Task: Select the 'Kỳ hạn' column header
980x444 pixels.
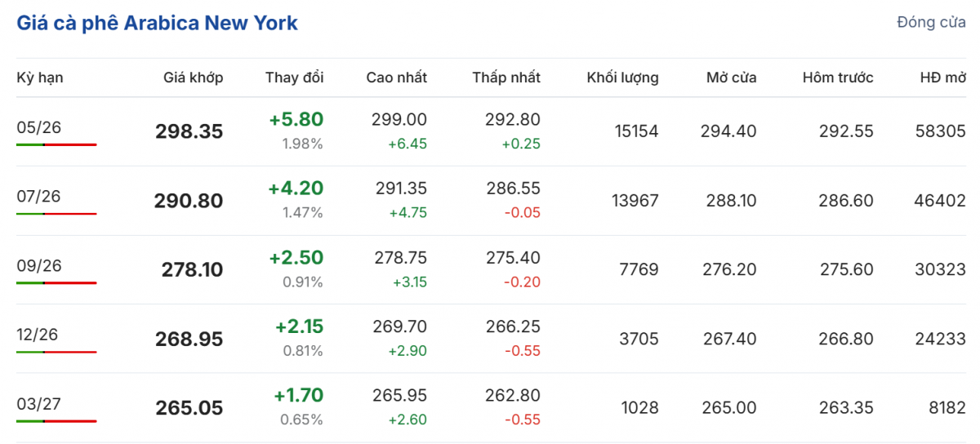Action: pyautogui.click(x=40, y=78)
